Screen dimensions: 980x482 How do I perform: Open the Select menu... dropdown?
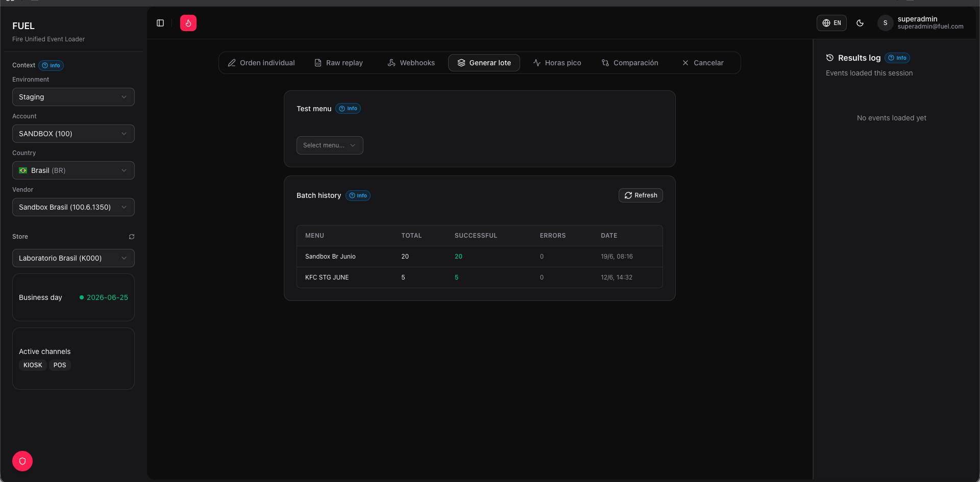coord(330,145)
